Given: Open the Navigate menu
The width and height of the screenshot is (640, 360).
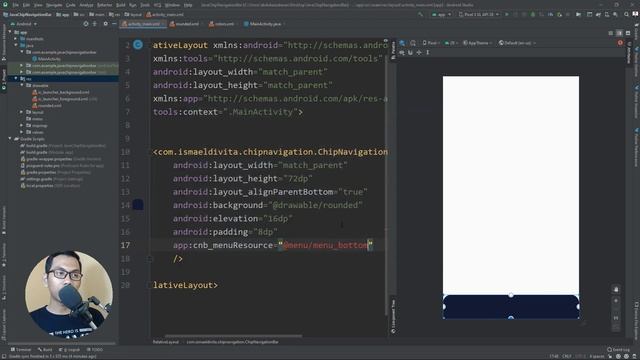Looking at the screenshot, I should click(x=54, y=5).
